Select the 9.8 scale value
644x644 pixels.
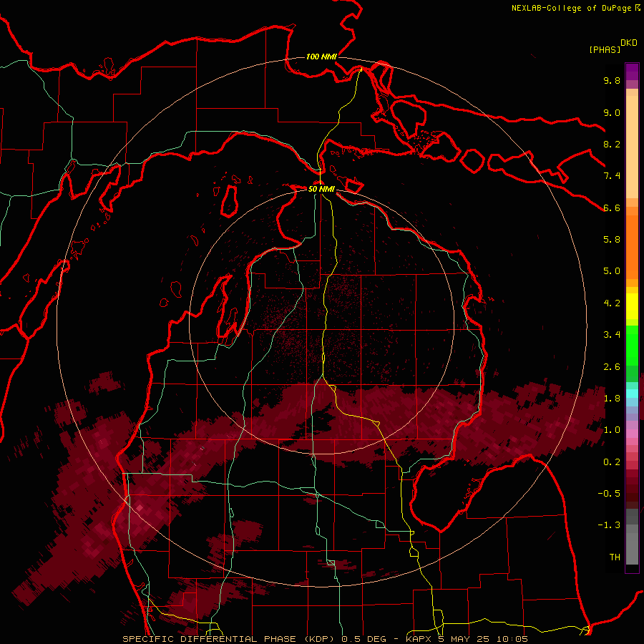[612, 80]
